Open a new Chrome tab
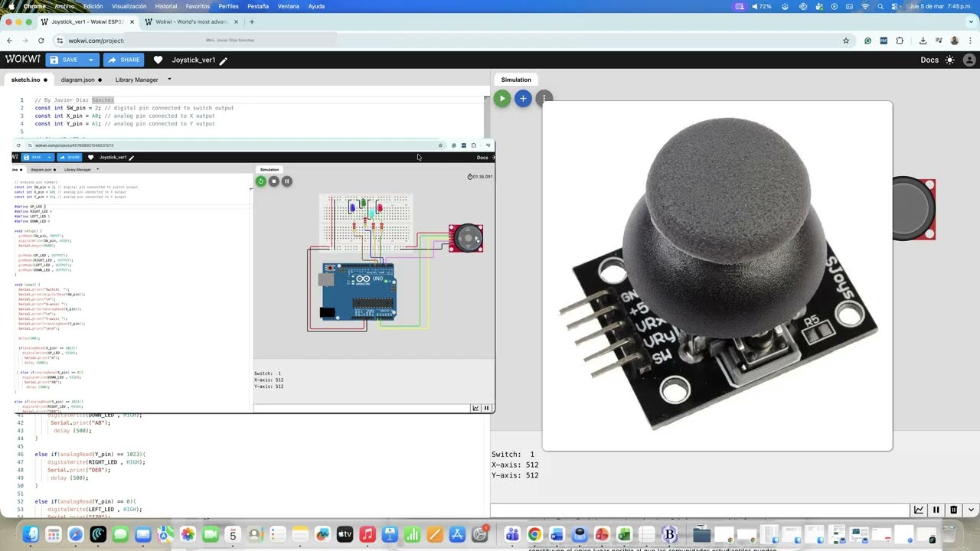Screen dimensions: 980x551 pyautogui.click(x=252, y=22)
